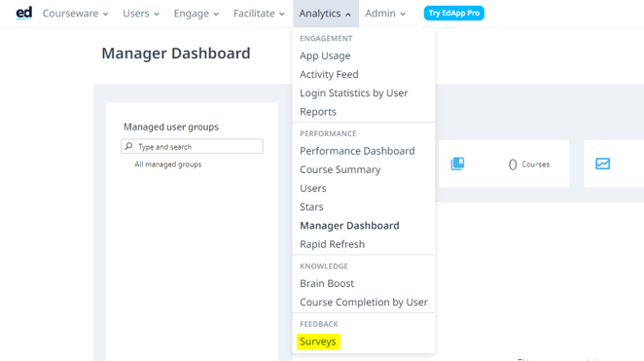Click the courses stack icon
This screenshot has width=644, height=361.
pyautogui.click(x=457, y=163)
